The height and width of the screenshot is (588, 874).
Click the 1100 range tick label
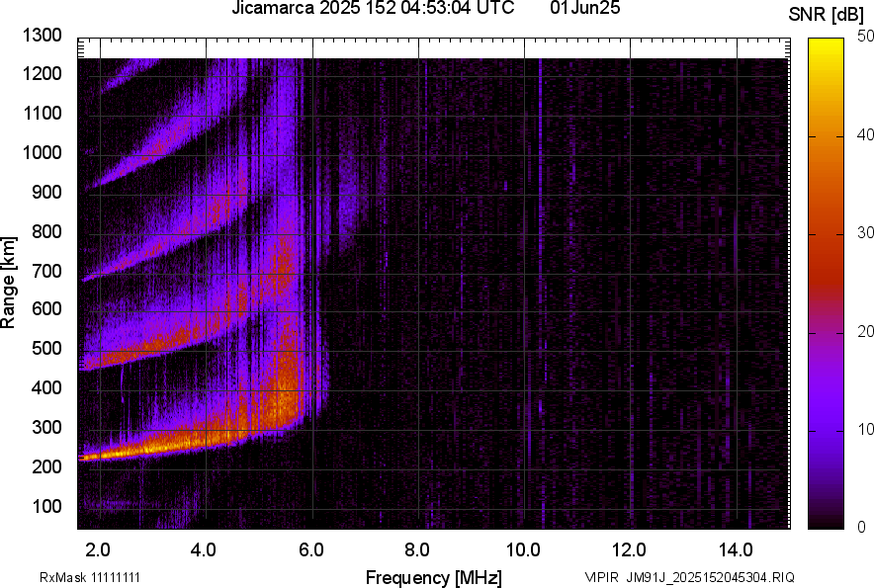coord(42,113)
